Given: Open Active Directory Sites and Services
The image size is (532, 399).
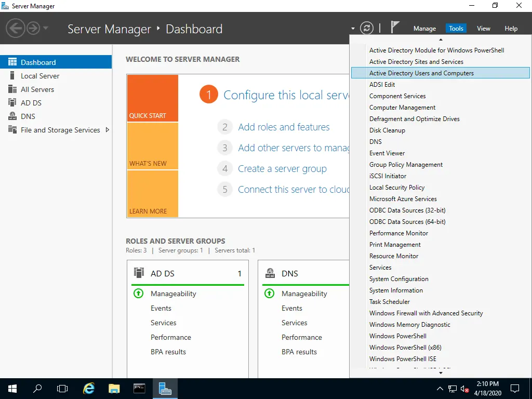Looking at the screenshot, I should (x=441, y=61).
